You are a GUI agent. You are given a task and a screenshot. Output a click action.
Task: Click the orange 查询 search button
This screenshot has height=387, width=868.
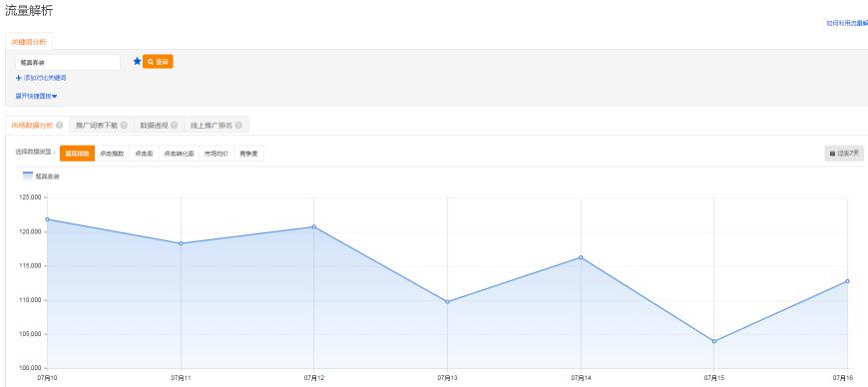pos(158,62)
